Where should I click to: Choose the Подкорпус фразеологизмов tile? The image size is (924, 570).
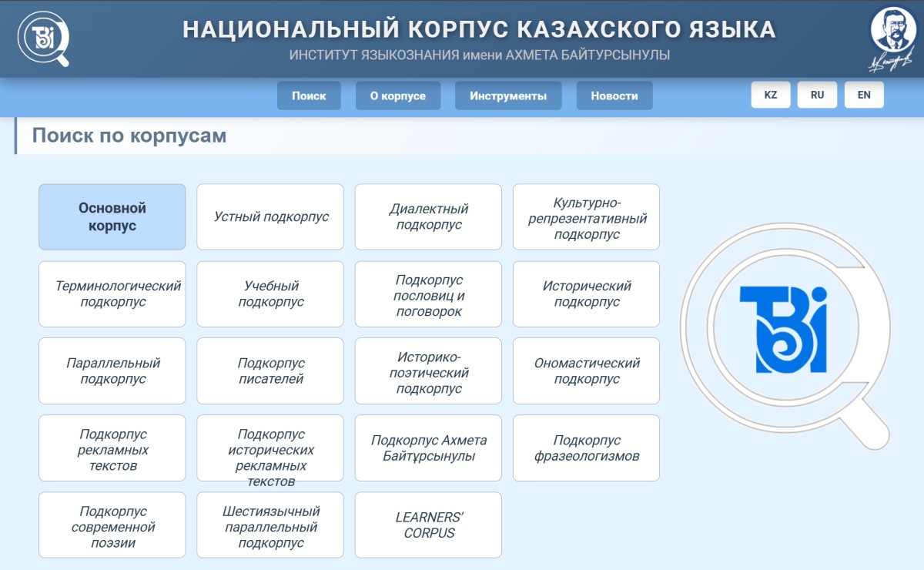click(586, 448)
